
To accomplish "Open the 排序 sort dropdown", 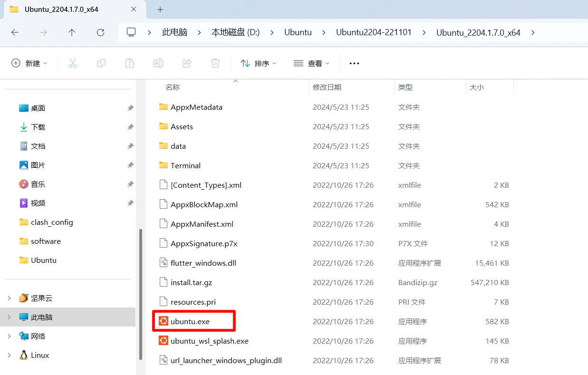I will coord(259,63).
